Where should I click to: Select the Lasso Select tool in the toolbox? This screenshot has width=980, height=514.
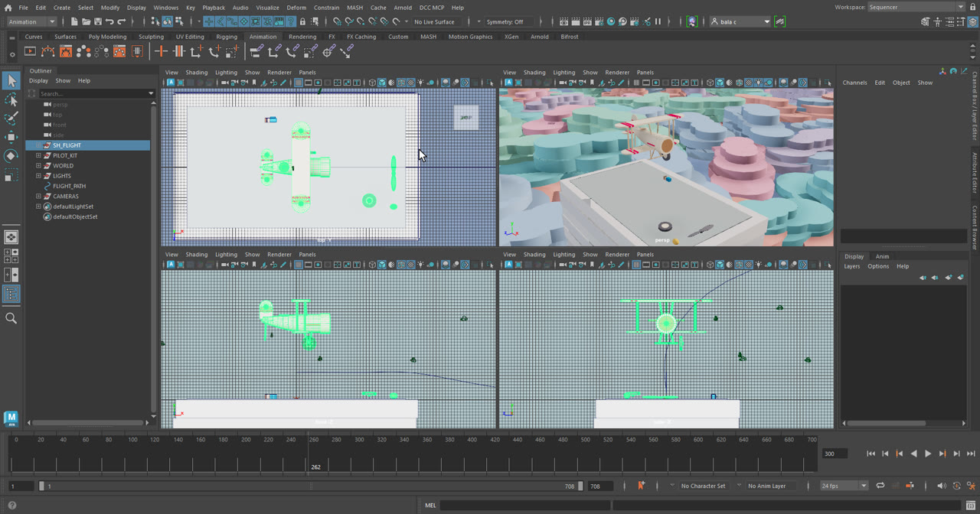[11, 99]
